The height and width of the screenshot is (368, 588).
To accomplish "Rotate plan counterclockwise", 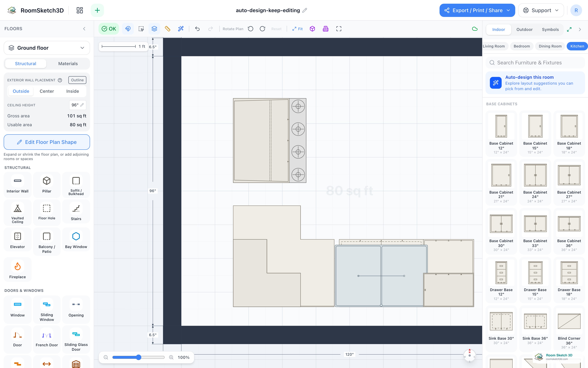I will (250, 29).
